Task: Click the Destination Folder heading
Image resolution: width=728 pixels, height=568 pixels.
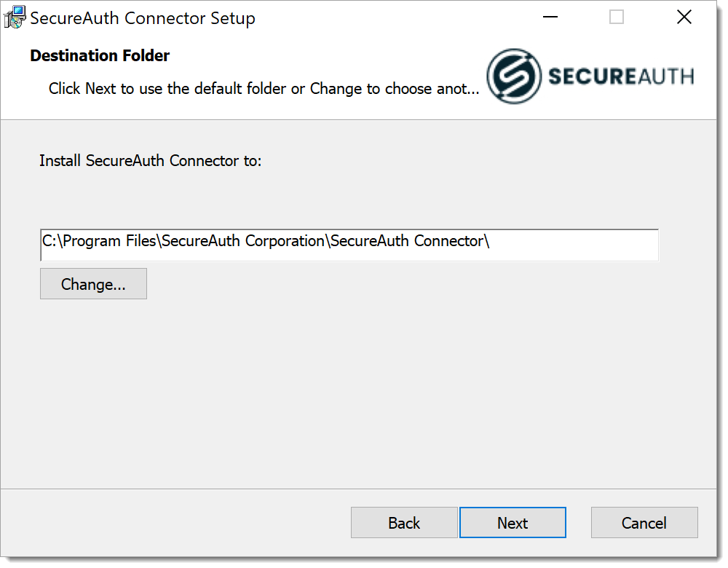Action: click(99, 55)
